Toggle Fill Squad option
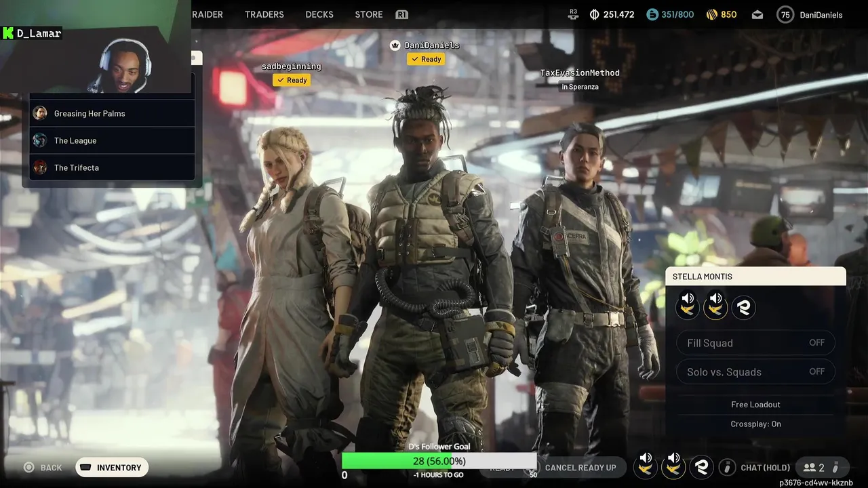Image resolution: width=868 pixels, height=488 pixels. click(755, 343)
